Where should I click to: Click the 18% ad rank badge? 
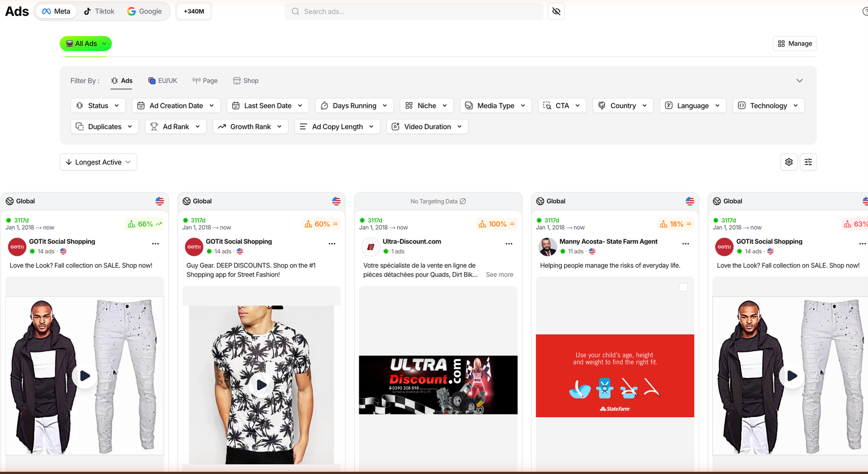pyautogui.click(x=675, y=224)
